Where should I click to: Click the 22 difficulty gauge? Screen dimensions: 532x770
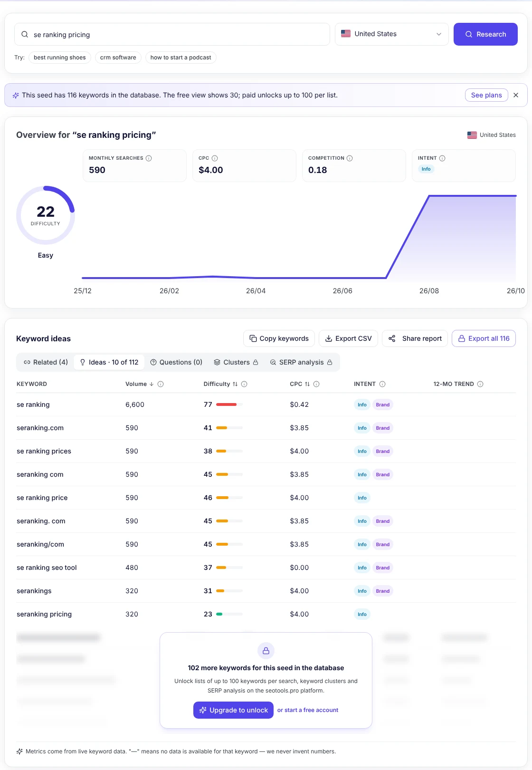[x=46, y=215]
